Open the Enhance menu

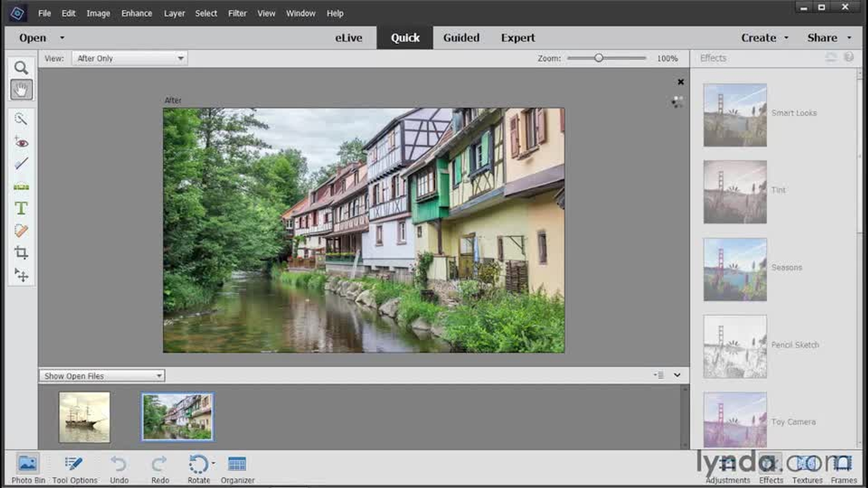click(137, 14)
